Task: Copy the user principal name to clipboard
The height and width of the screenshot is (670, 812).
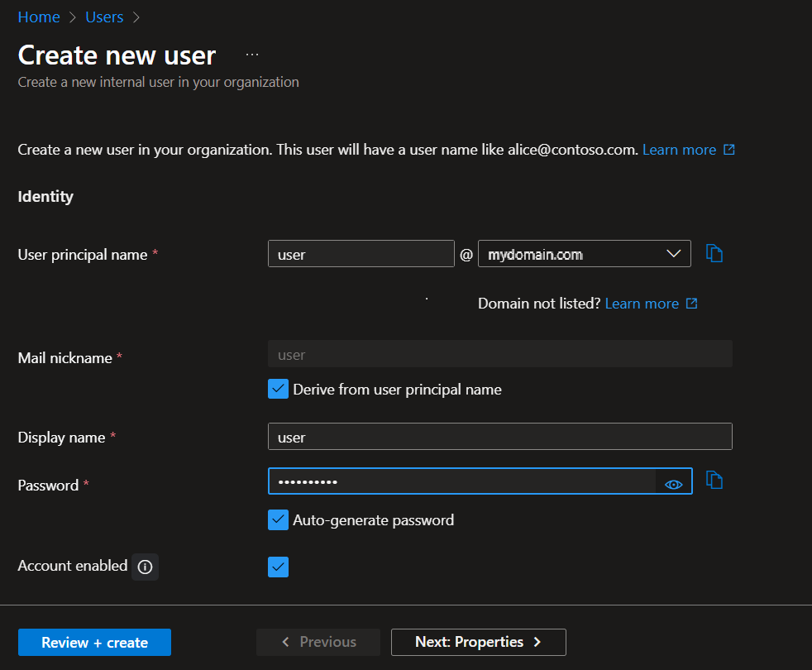Action: (x=714, y=254)
